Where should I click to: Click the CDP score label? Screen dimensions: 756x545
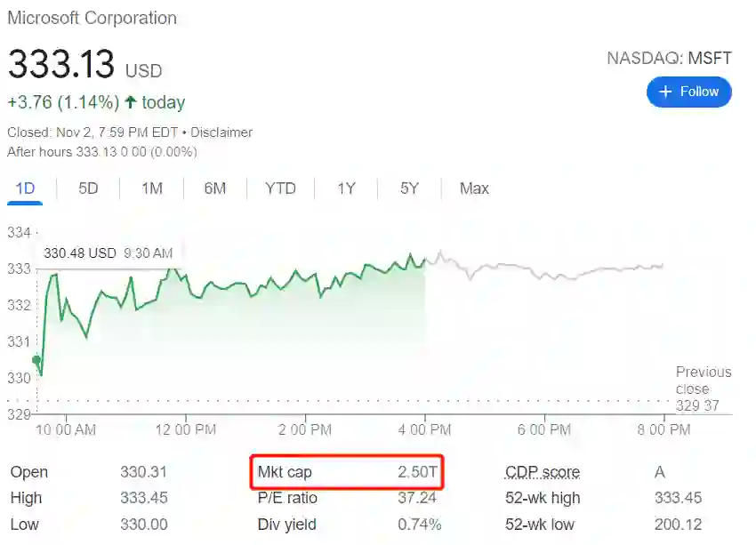[x=542, y=472]
